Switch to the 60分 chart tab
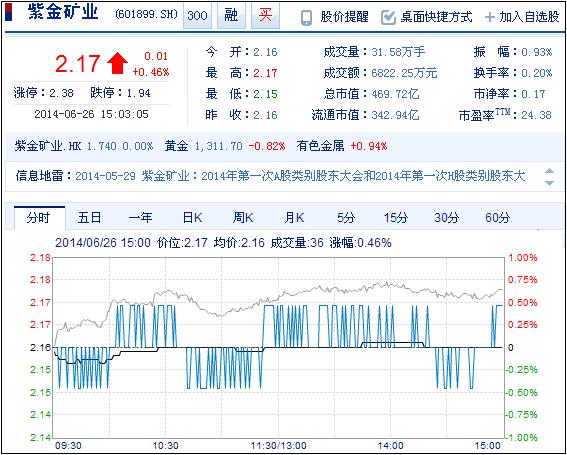The width and height of the screenshot is (567, 455). (x=498, y=218)
